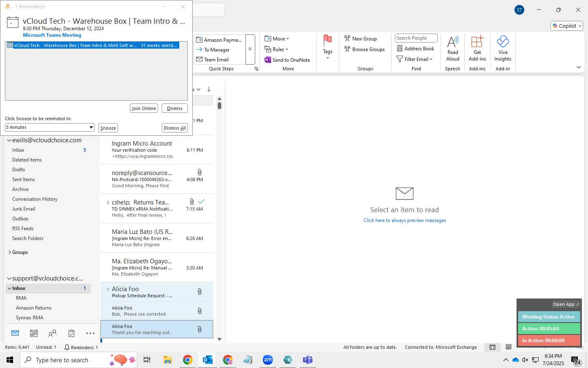Open the Junk Email folder
The height and width of the screenshot is (368, 588).
pos(24,209)
